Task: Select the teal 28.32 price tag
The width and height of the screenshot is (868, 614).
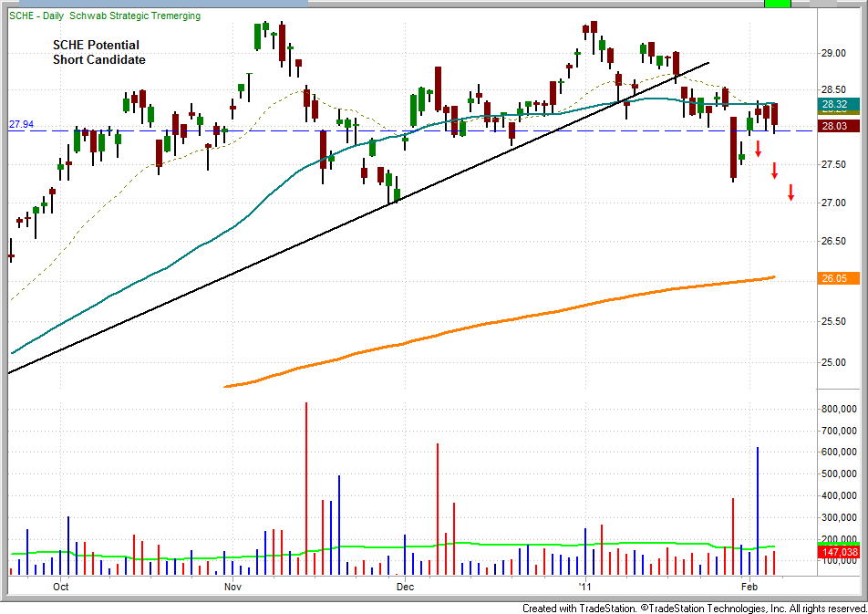Action: pyautogui.click(x=838, y=104)
